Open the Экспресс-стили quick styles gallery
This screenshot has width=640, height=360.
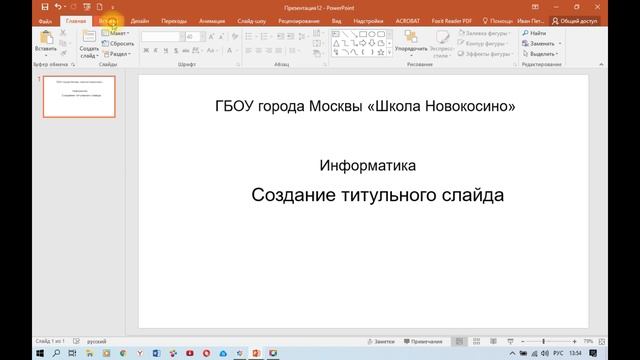(442, 43)
